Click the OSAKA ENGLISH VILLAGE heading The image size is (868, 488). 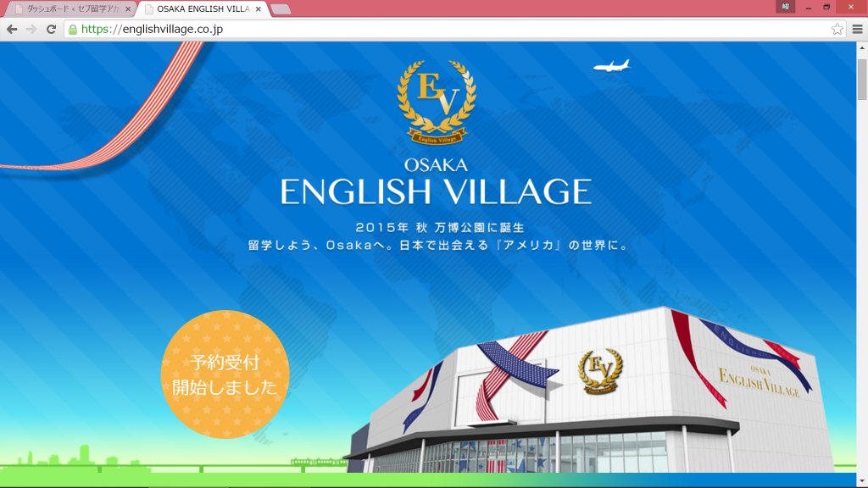tap(437, 181)
